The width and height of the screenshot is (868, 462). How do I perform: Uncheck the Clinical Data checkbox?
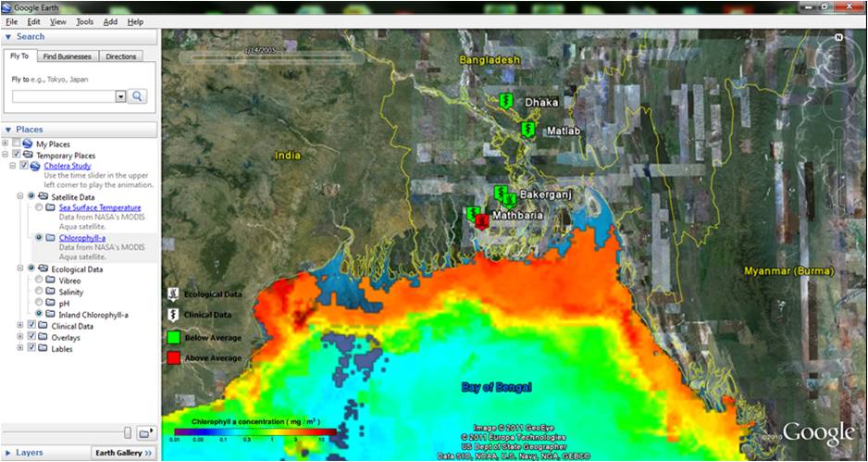pos(31,326)
